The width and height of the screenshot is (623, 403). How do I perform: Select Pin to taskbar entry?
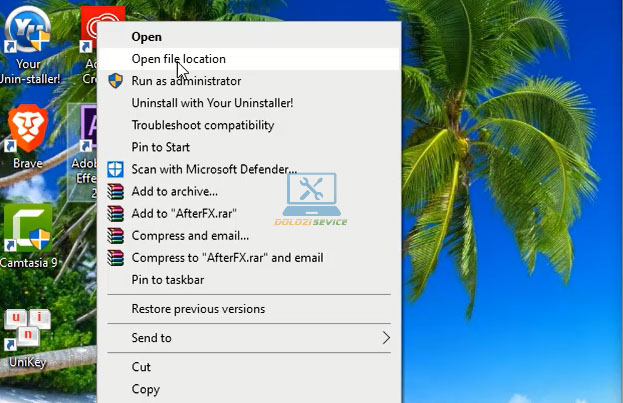(x=170, y=279)
